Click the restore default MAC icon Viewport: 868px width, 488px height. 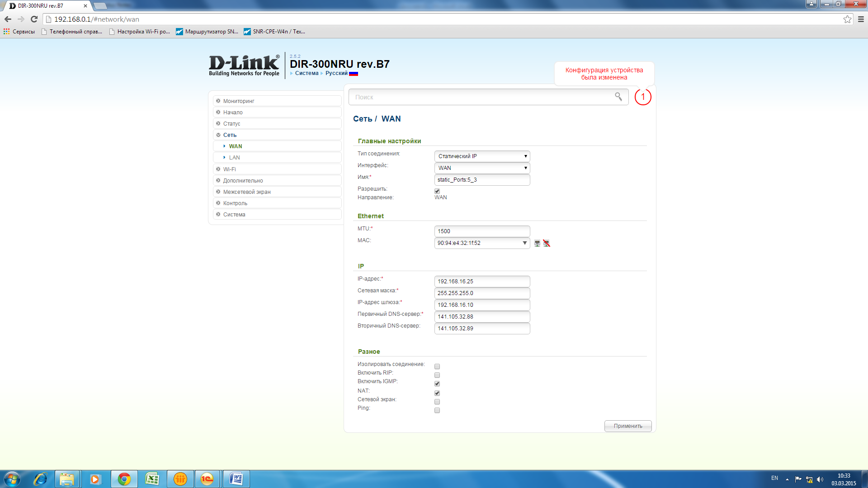547,243
